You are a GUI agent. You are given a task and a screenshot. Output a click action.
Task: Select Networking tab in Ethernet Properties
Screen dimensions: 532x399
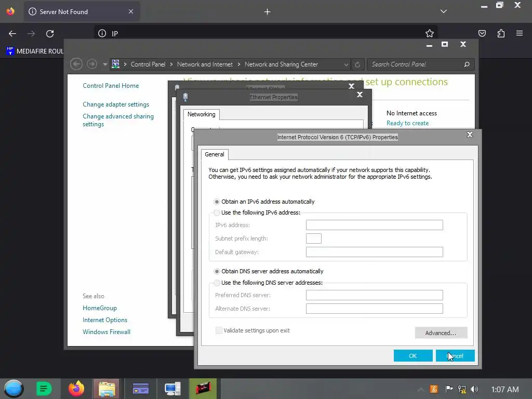point(202,114)
